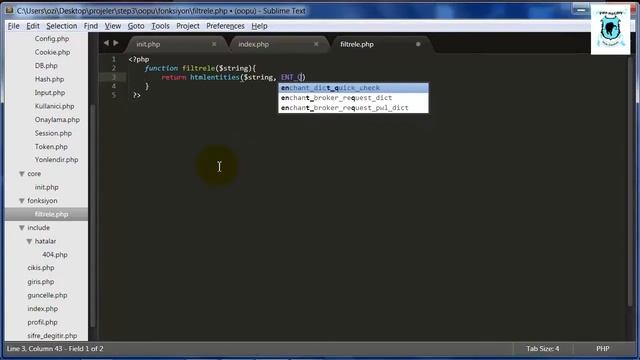Minimize the Sublime Text window
Viewport: 640px width, 360px height.
(x=581, y=10)
